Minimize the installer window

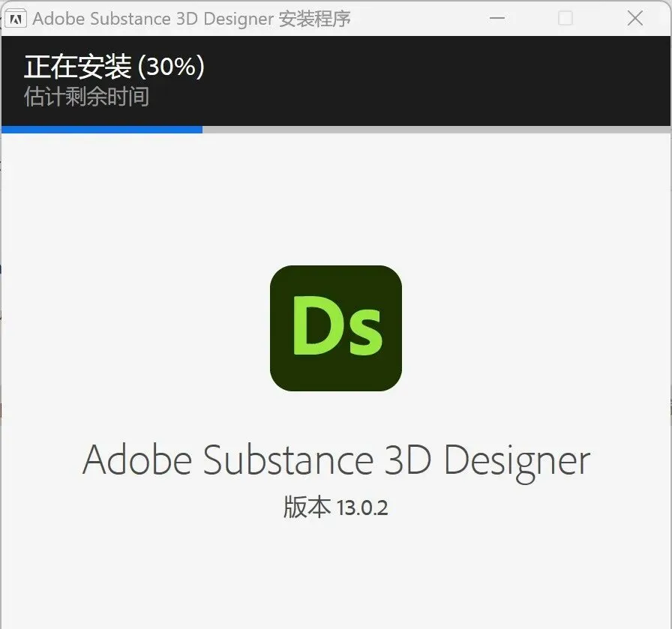point(497,19)
